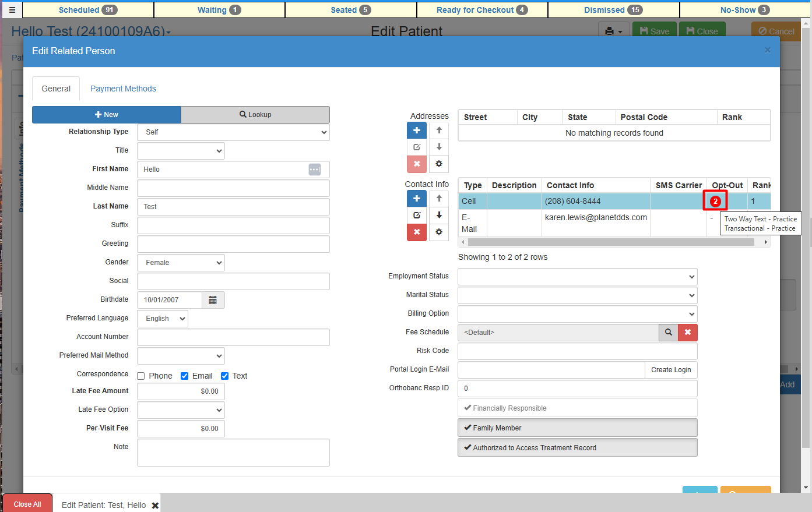Image resolution: width=812 pixels, height=512 pixels.
Task: Move address down with arrow icon
Action: [x=439, y=147]
